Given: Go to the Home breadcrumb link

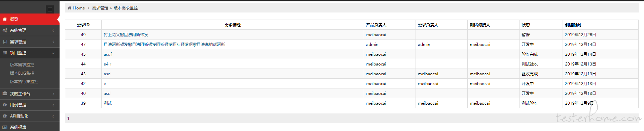Looking at the screenshot, I should [x=79, y=8].
